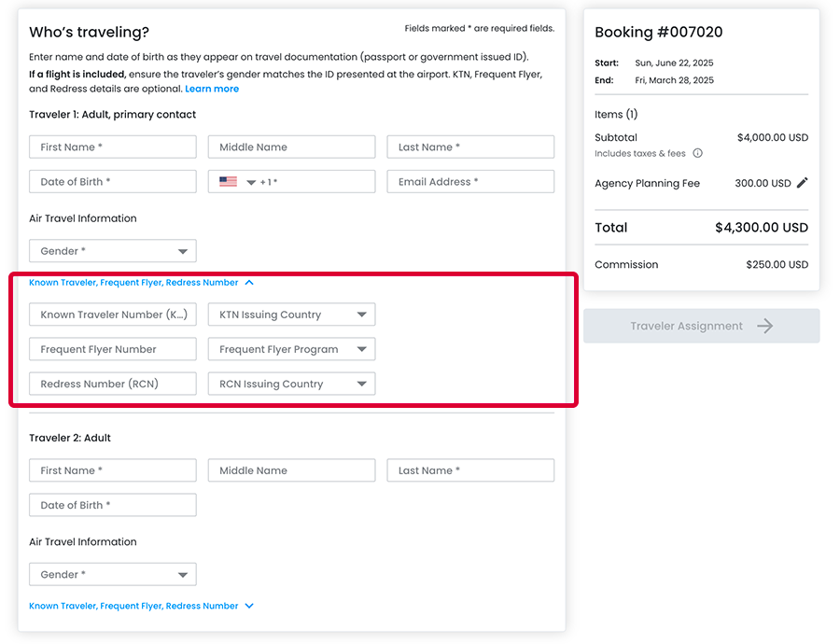
Task: Open KTN Issuing Country dropdown
Action: [291, 315]
